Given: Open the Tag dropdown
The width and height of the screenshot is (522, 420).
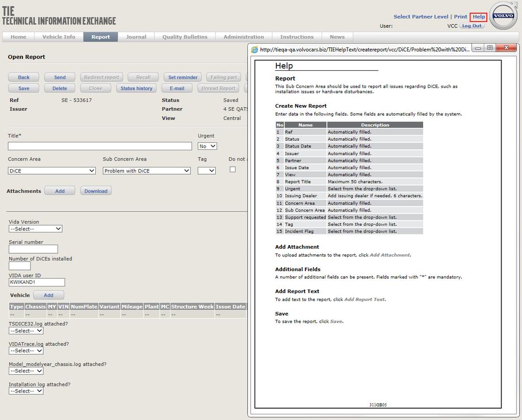Looking at the screenshot, I should click(x=207, y=171).
